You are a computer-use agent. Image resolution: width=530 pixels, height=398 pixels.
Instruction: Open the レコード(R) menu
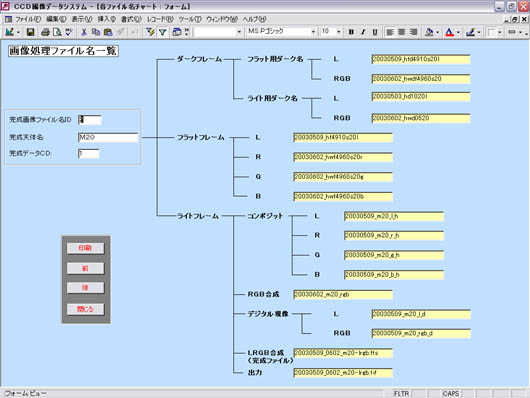point(160,19)
